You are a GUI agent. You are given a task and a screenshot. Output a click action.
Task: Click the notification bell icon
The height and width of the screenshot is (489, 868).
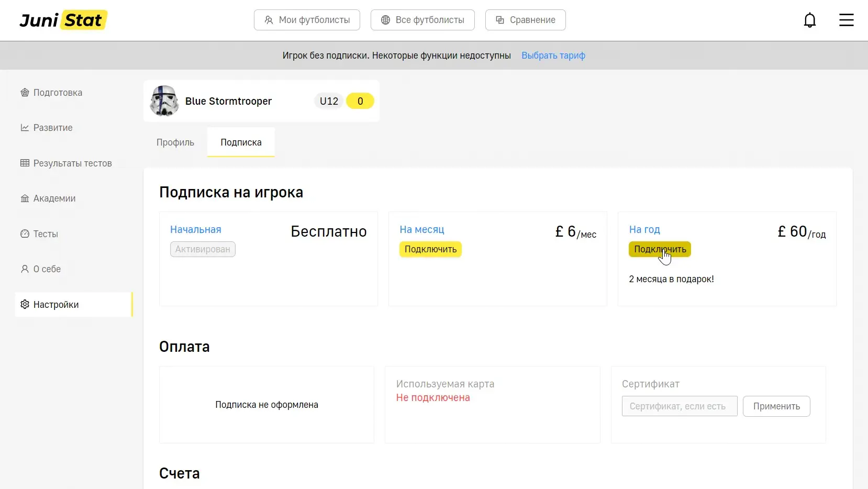(809, 20)
